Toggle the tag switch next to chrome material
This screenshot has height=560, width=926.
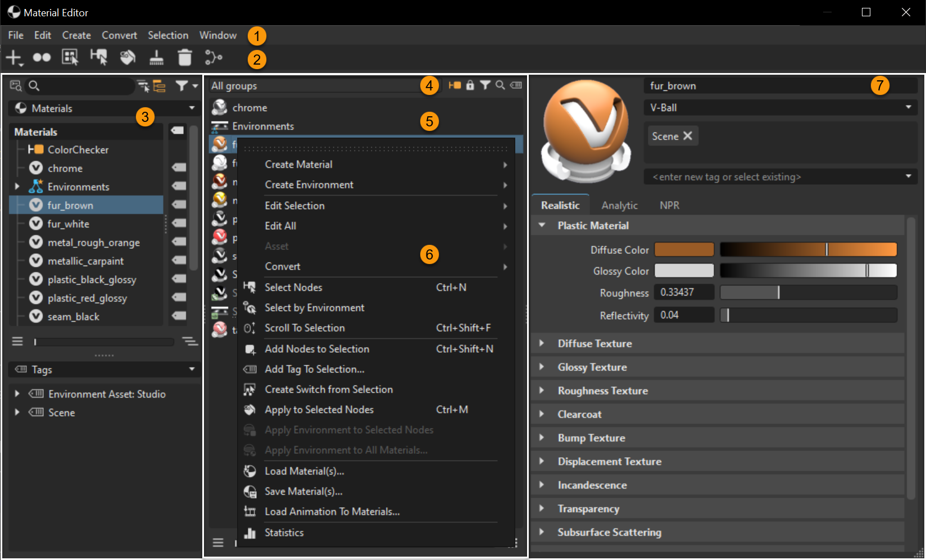(178, 167)
